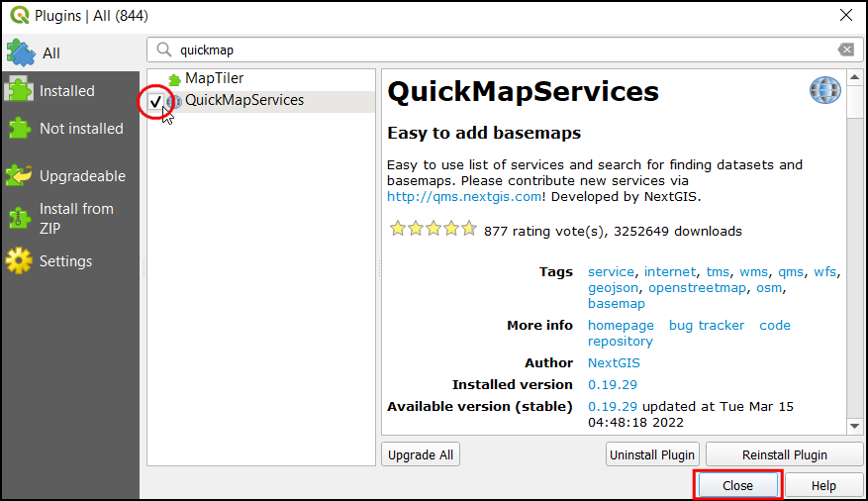Click the Upgrade All button
Screen dimensions: 868x501
pos(421,454)
